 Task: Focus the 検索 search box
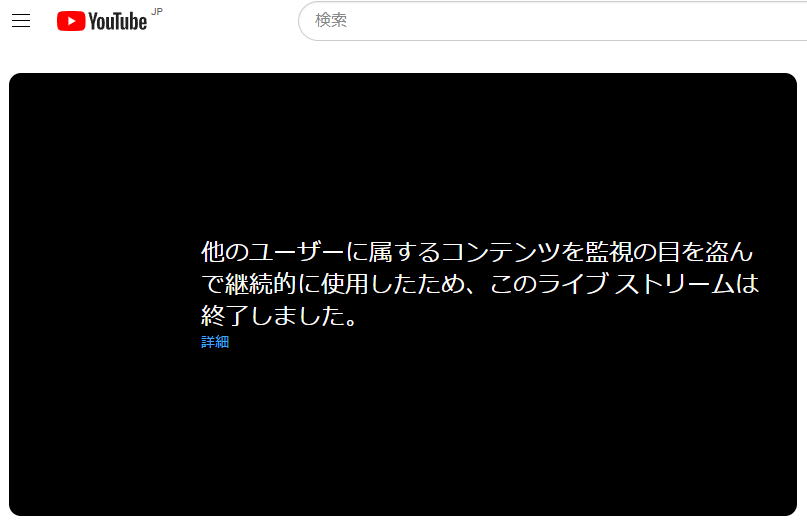click(x=553, y=21)
